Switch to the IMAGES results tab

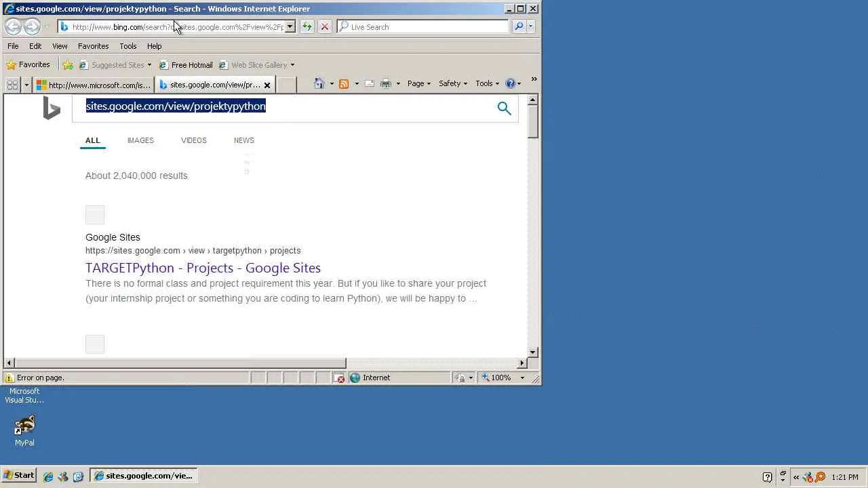tap(140, 140)
